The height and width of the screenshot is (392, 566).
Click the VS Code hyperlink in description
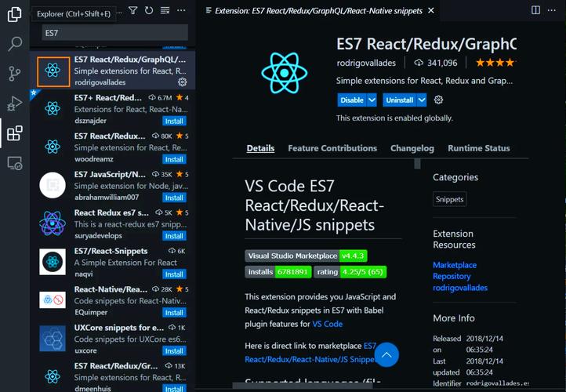(x=328, y=324)
